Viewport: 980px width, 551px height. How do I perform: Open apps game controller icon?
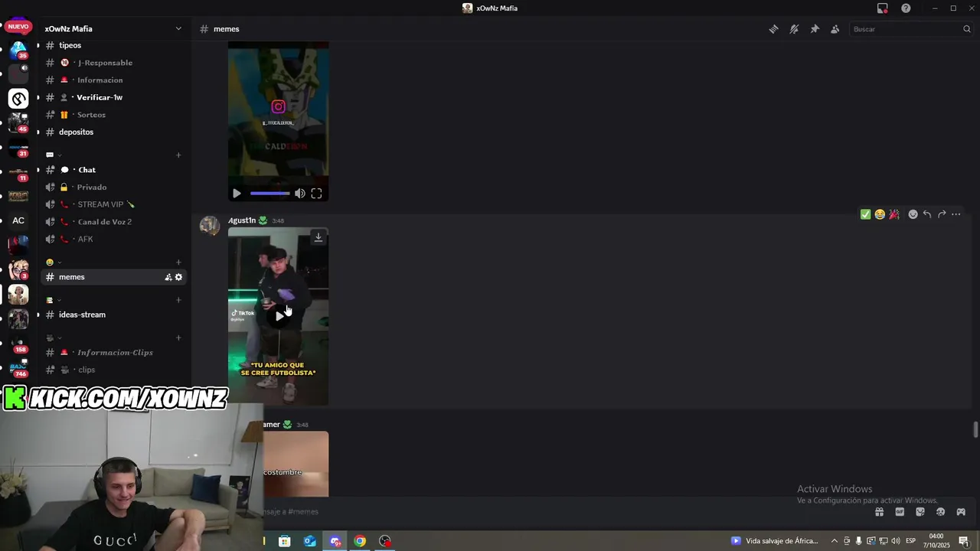click(x=961, y=512)
